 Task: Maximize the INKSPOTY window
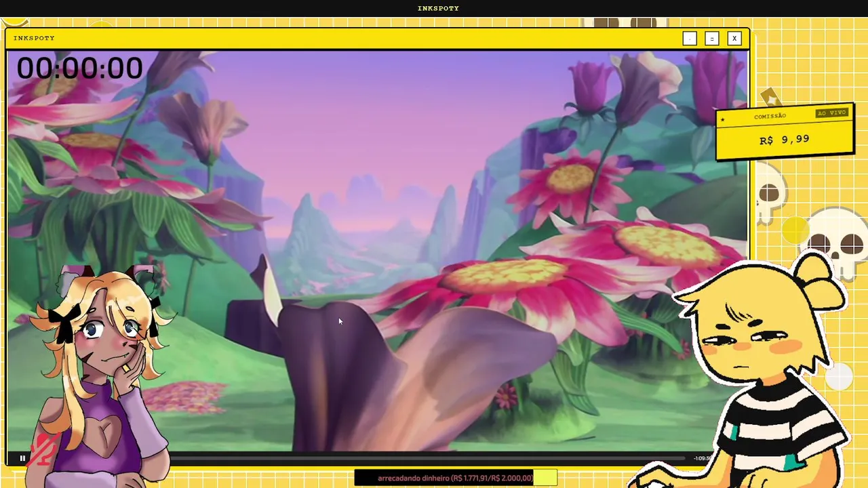click(711, 39)
